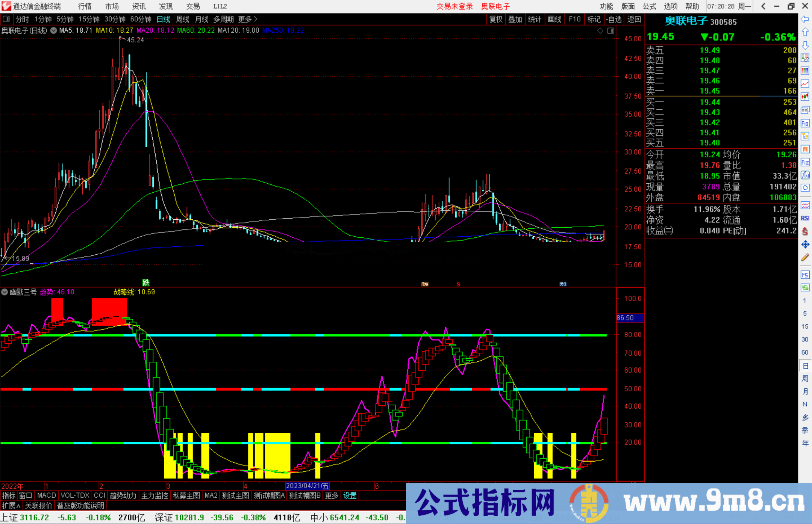Screen dimensions: 812x524
Task: Click -自选 to remove stock from watchlist
Action: (614, 19)
